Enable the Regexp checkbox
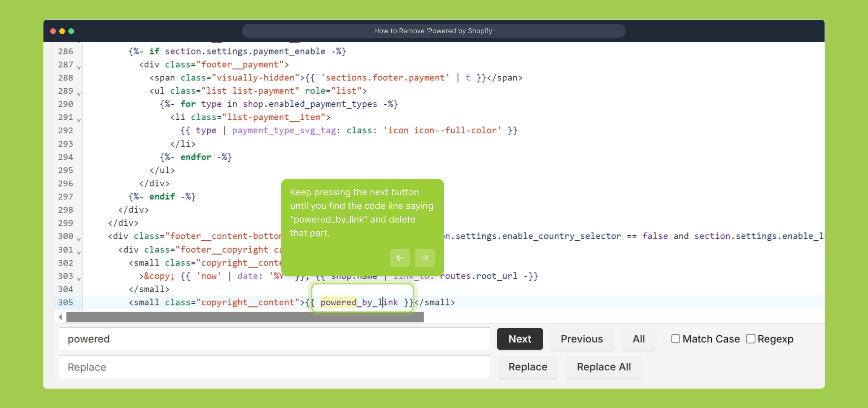The image size is (868, 408). click(751, 339)
